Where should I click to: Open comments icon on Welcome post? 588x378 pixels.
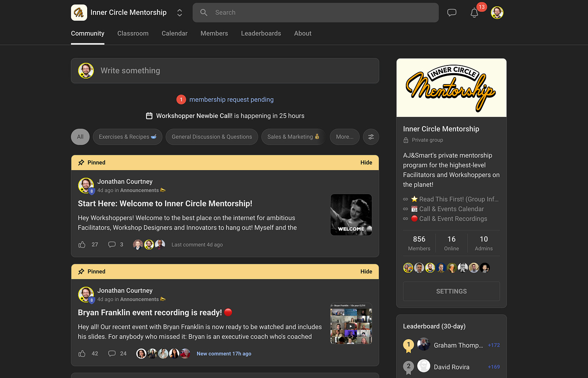112,245
